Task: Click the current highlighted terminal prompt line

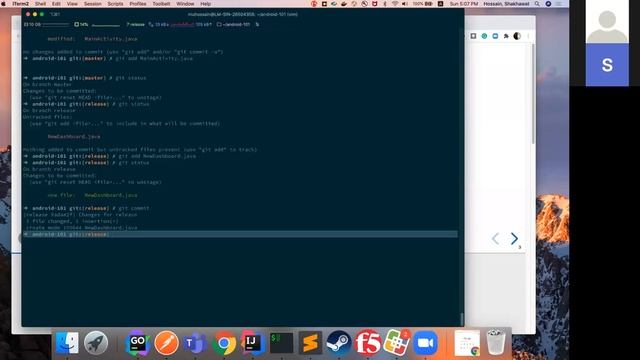Action: pos(241,234)
